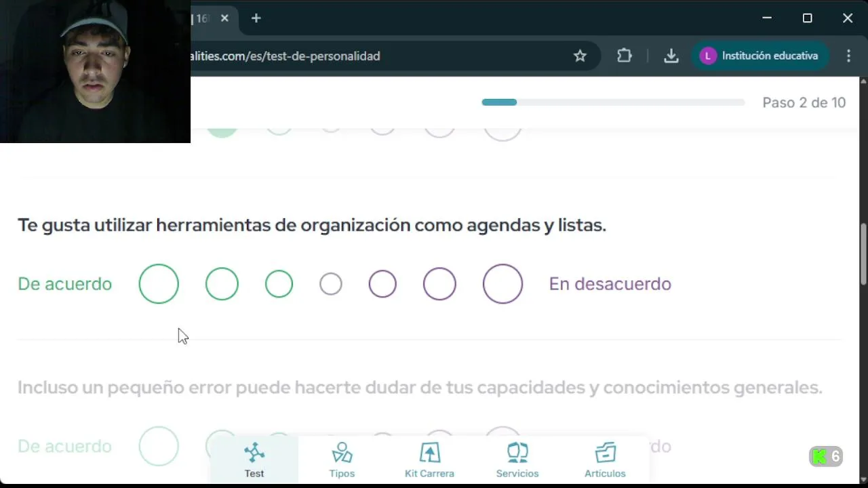
Task: Open the Kit Carrera tab
Action: tap(429, 460)
